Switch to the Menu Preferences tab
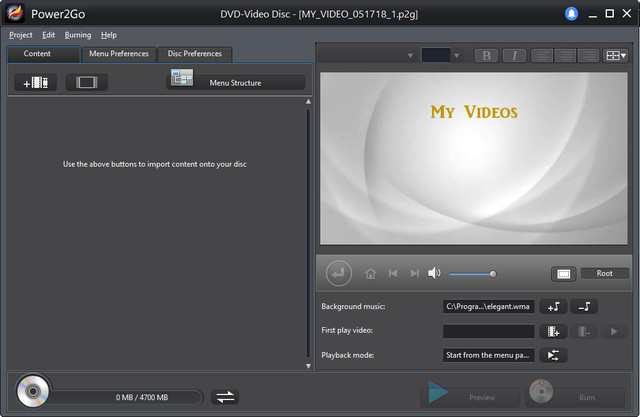Image resolution: width=640 pixels, height=417 pixels. pos(118,54)
